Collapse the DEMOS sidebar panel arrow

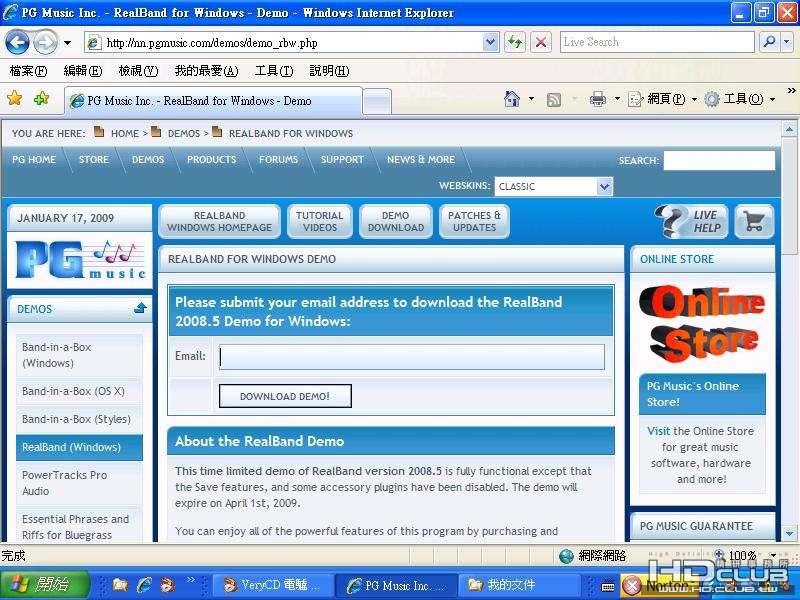pos(140,308)
